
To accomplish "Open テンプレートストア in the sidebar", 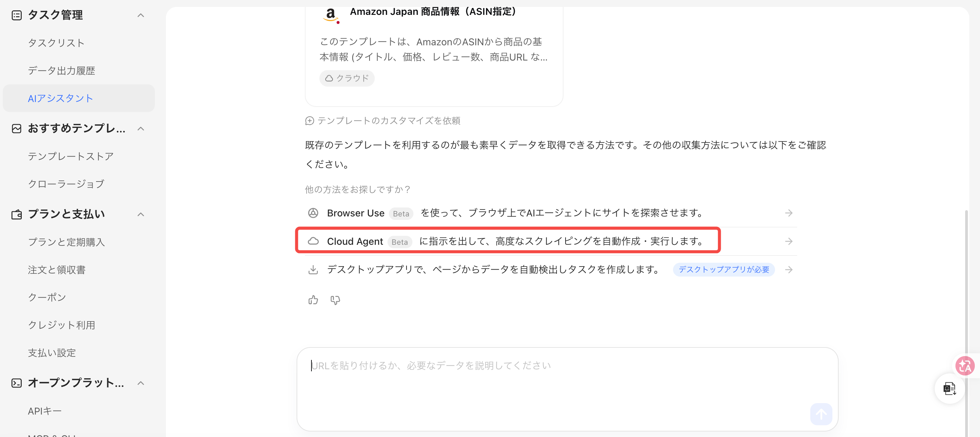I will coord(71,156).
